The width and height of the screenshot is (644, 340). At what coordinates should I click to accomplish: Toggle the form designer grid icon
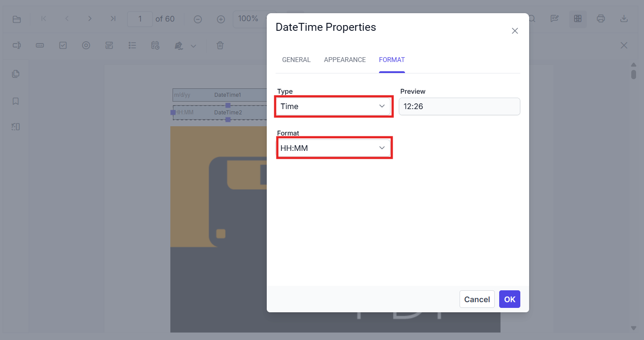pyautogui.click(x=578, y=18)
